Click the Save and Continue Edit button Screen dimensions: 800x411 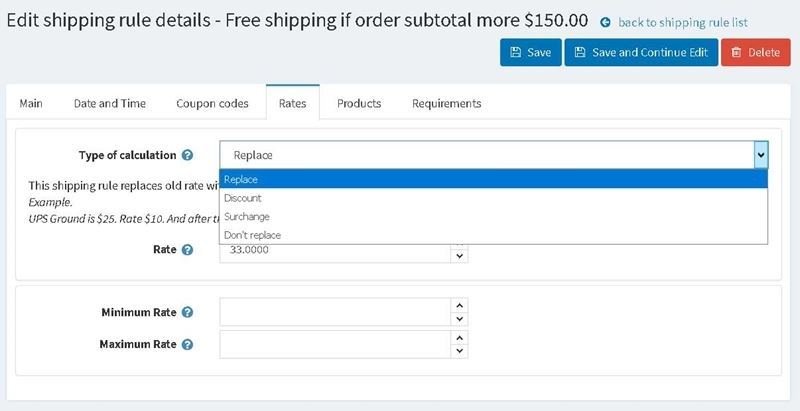tap(641, 52)
